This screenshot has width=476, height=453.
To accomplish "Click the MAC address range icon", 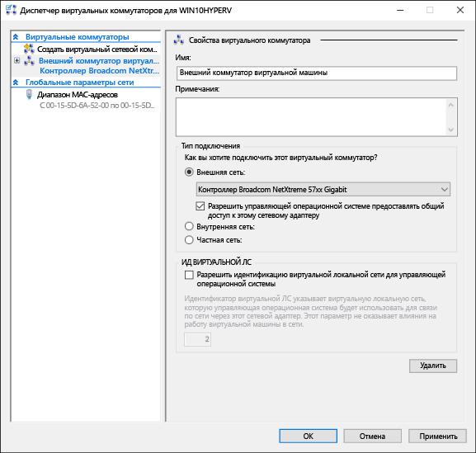I will [x=29, y=94].
